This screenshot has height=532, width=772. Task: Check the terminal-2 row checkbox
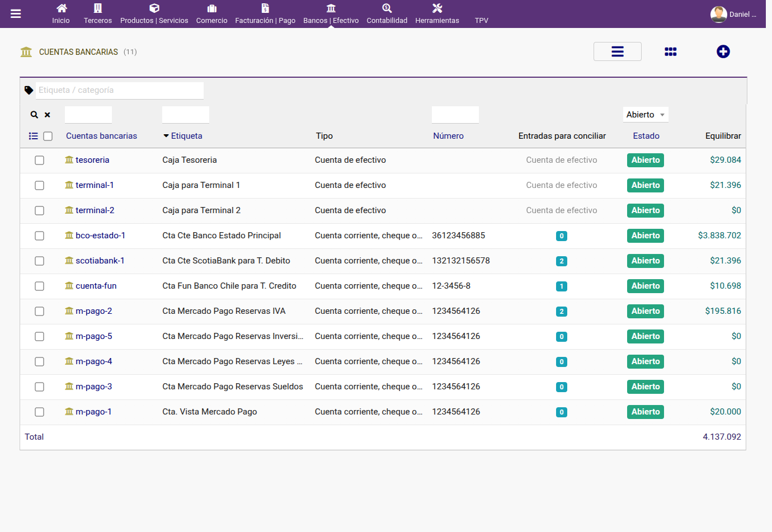click(x=39, y=211)
